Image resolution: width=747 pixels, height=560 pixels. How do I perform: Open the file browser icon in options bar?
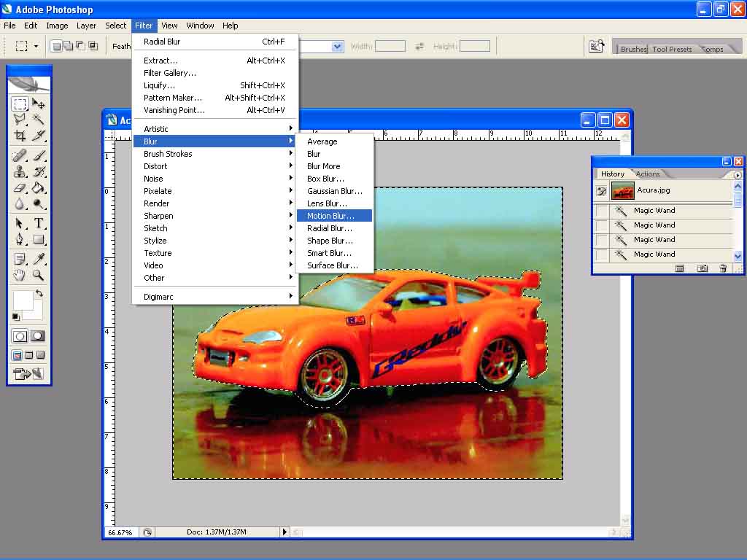597,46
